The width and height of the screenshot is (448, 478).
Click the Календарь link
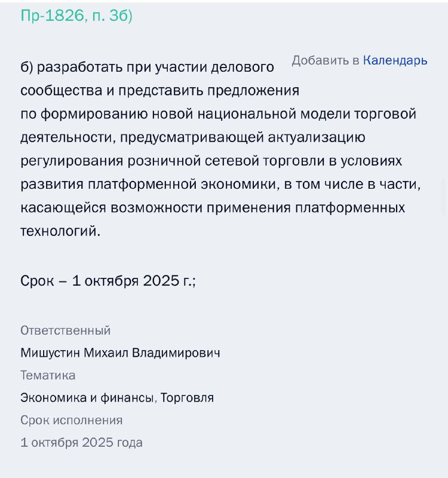[395, 61]
